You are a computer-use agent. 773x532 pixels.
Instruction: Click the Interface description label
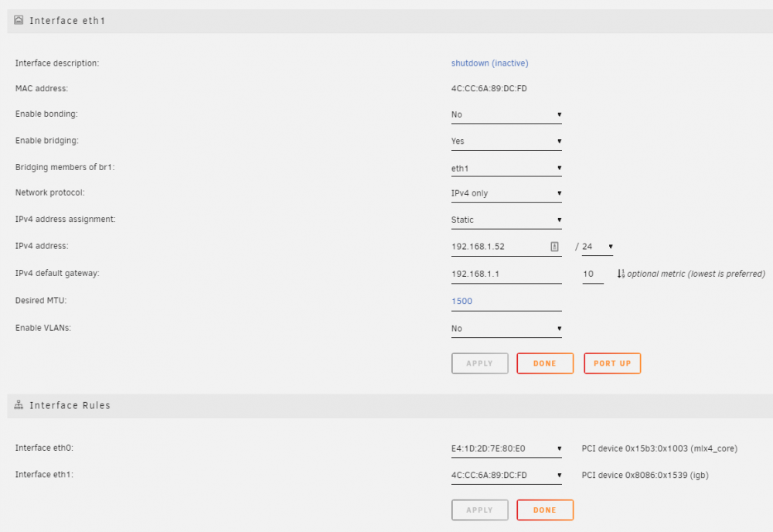coord(57,63)
